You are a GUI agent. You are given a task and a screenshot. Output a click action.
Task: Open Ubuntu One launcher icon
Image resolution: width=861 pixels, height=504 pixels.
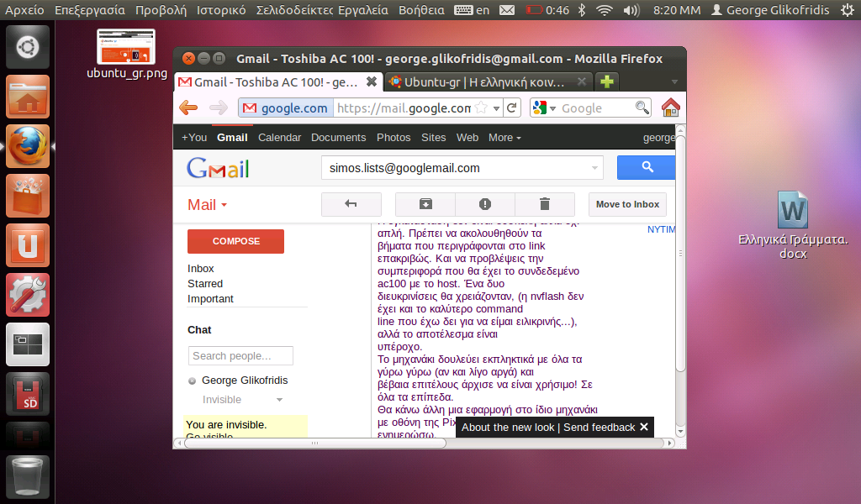28,245
